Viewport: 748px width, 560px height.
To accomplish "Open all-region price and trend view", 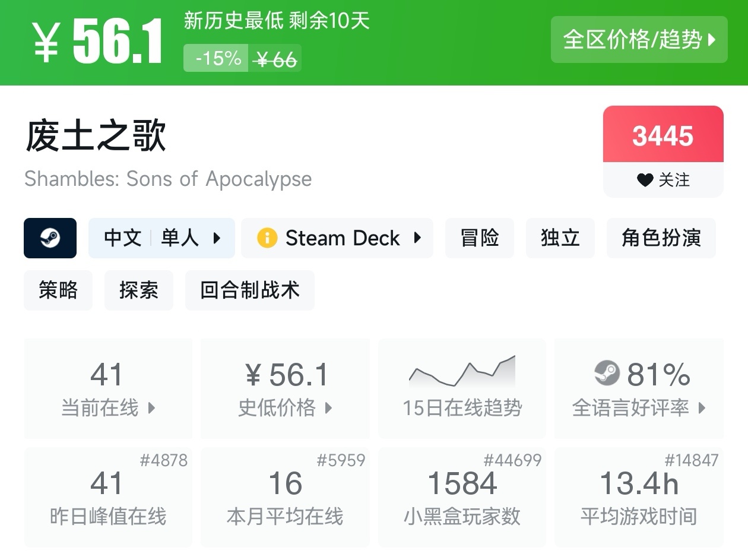I will pos(639,40).
